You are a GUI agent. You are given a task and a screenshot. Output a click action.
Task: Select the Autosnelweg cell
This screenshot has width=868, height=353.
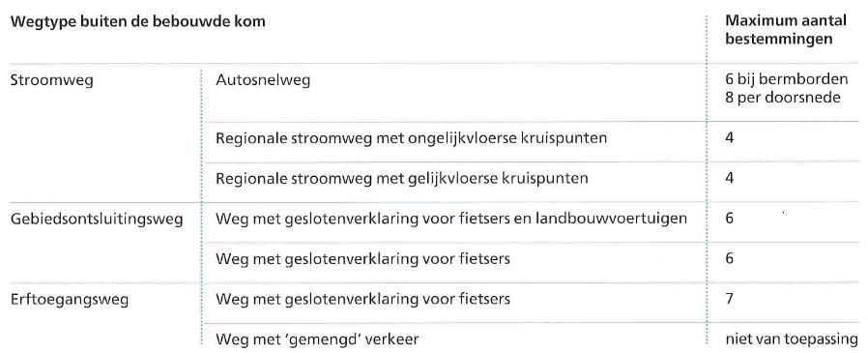[264, 80]
